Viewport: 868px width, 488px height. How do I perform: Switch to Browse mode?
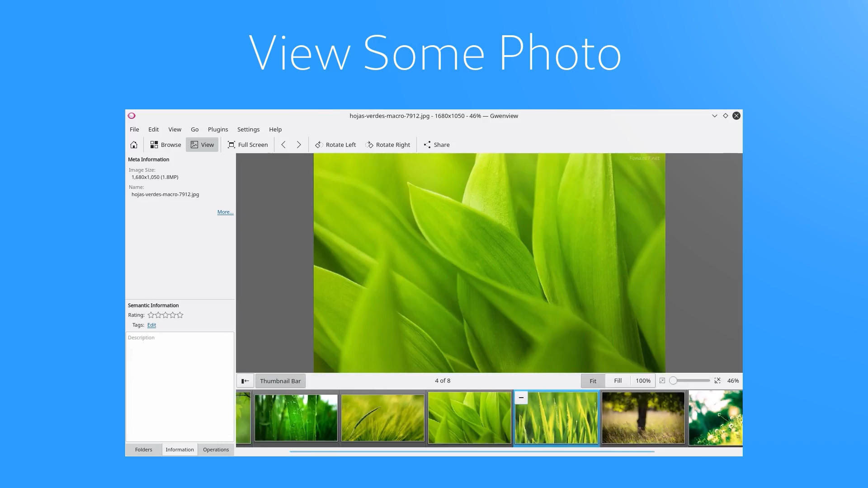(165, 145)
